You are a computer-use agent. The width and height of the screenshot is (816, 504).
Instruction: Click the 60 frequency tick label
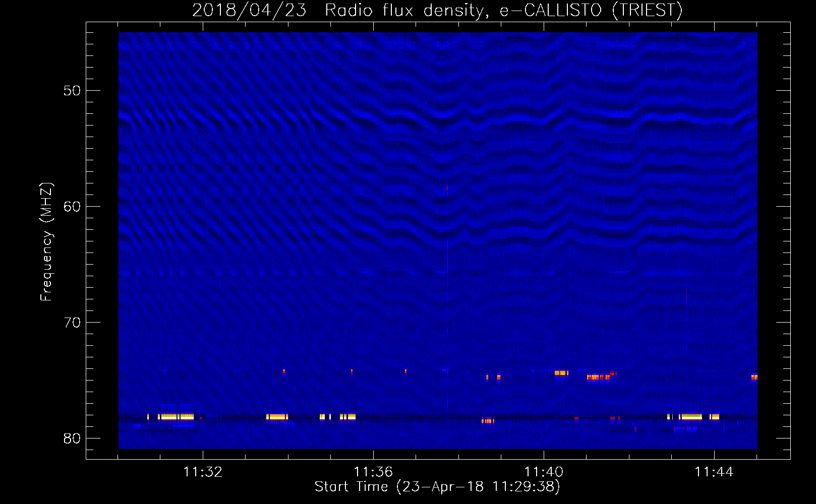click(x=72, y=207)
